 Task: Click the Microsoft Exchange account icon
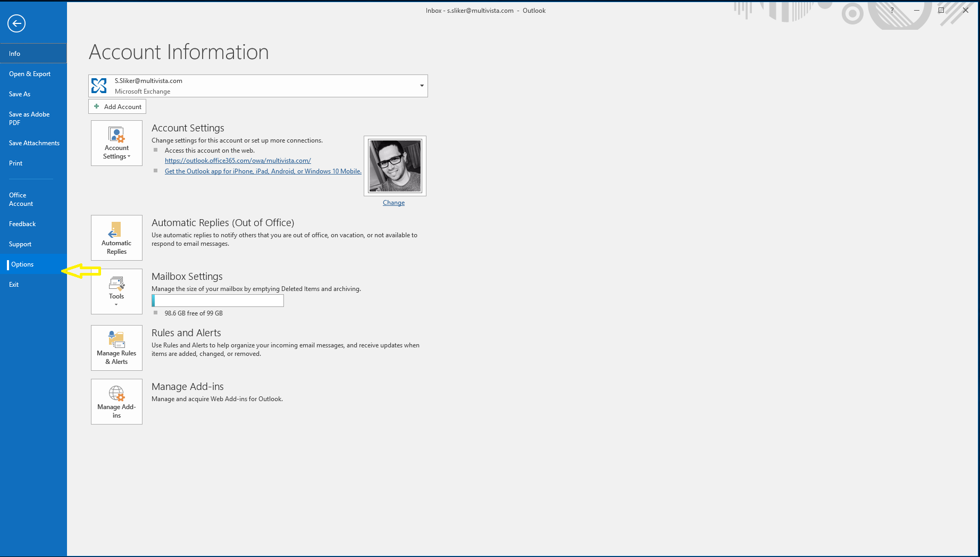click(99, 86)
